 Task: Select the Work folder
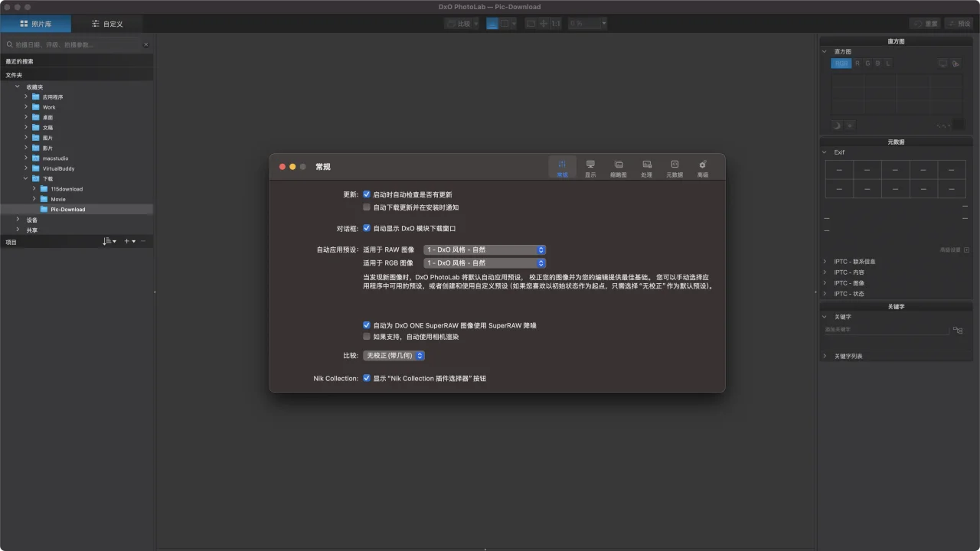tap(49, 107)
